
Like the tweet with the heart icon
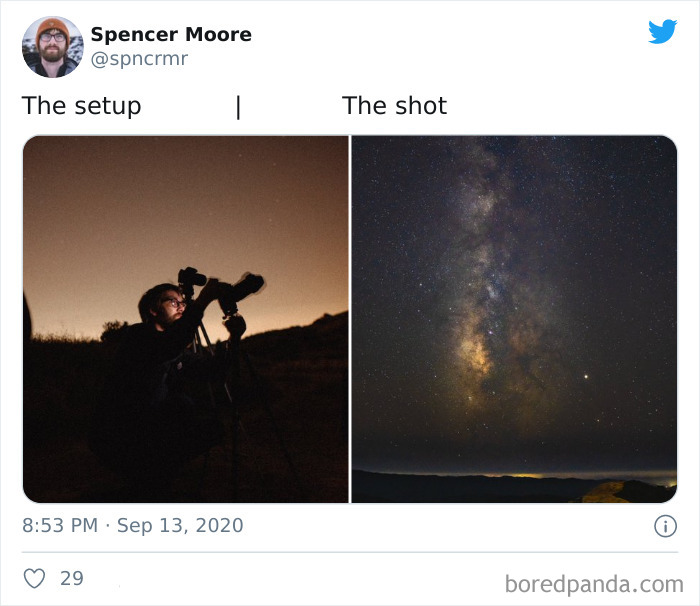(x=34, y=578)
